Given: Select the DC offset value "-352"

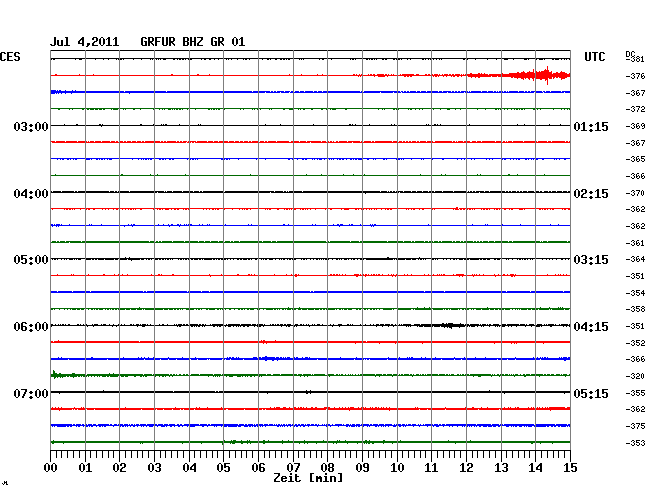Looking at the screenshot, I should (636, 343).
